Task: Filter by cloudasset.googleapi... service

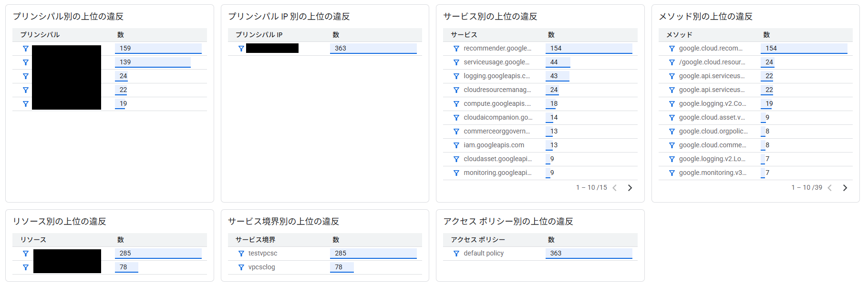Action: [456, 159]
